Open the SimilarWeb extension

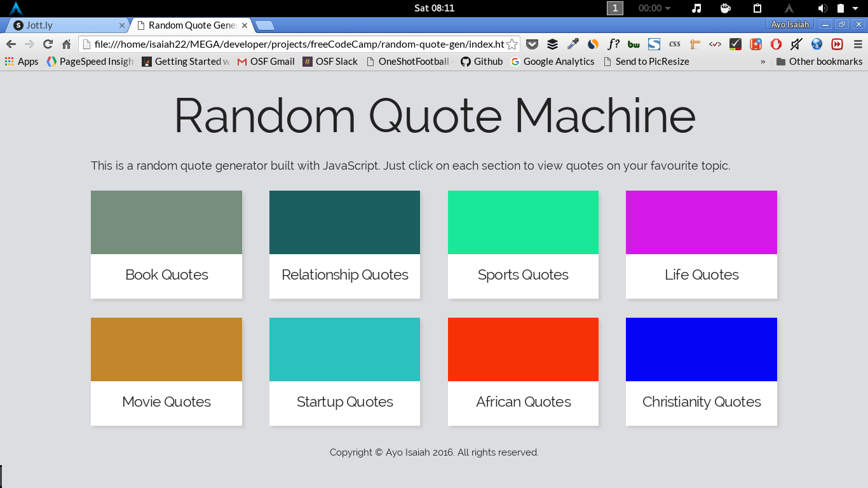tap(593, 44)
